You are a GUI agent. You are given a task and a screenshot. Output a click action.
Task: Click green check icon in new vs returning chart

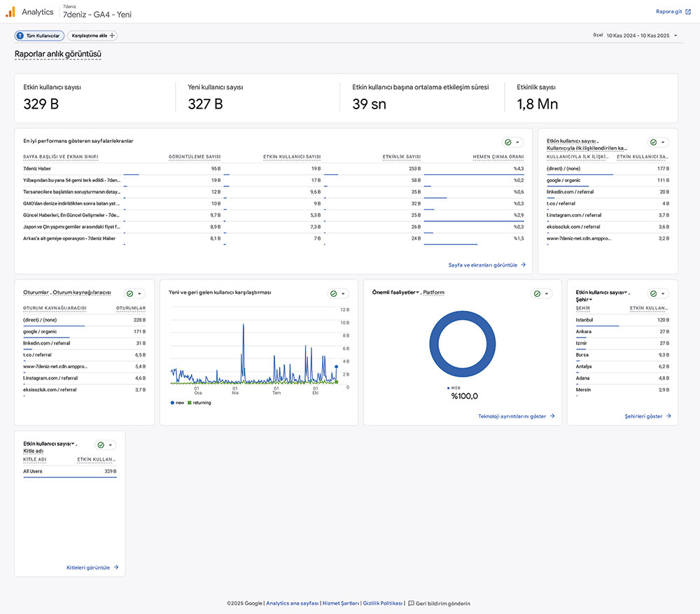tap(333, 294)
